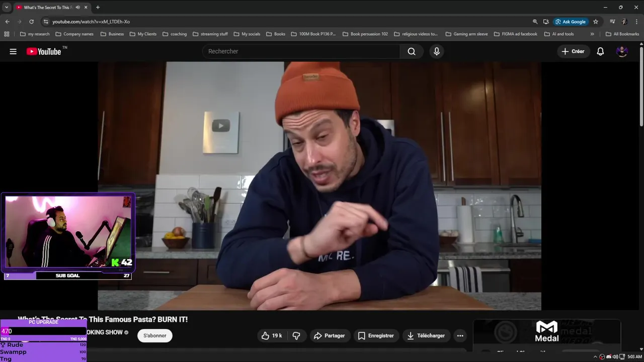
Task: Open the 5:03 AM system clock
Action: pyautogui.click(x=634, y=356)
